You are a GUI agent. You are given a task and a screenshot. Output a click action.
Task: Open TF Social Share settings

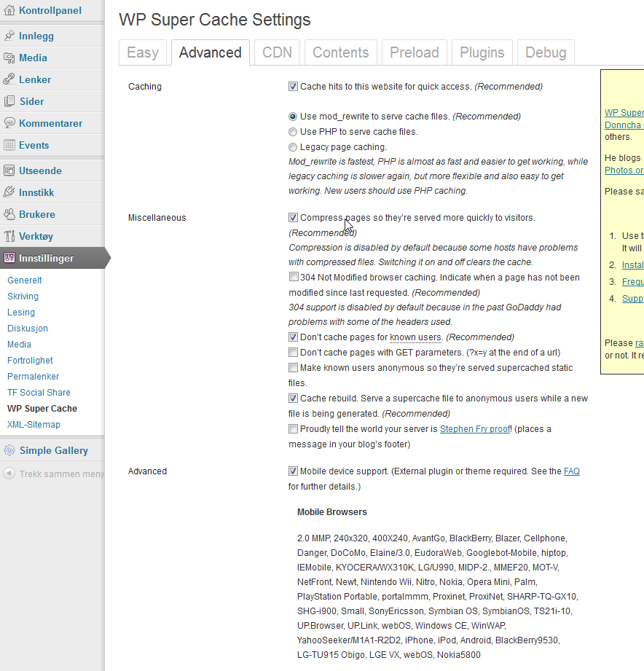(39, 393)
